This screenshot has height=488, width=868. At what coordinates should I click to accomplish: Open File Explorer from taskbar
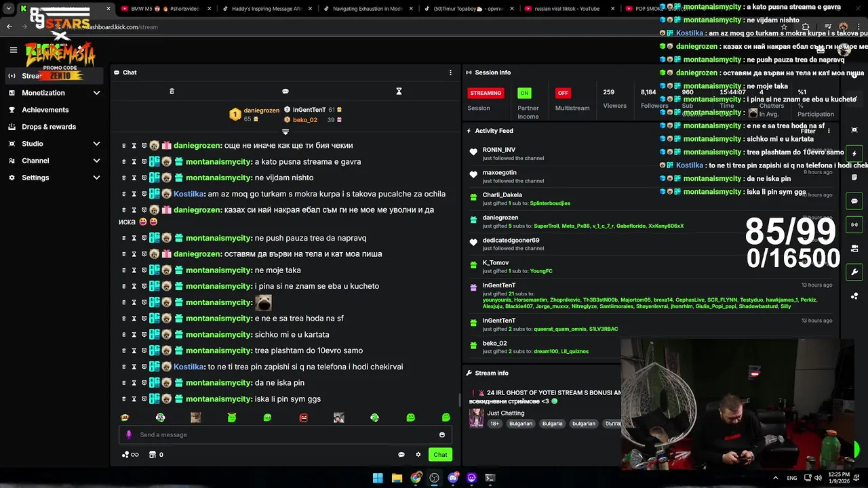coord(397,478)
